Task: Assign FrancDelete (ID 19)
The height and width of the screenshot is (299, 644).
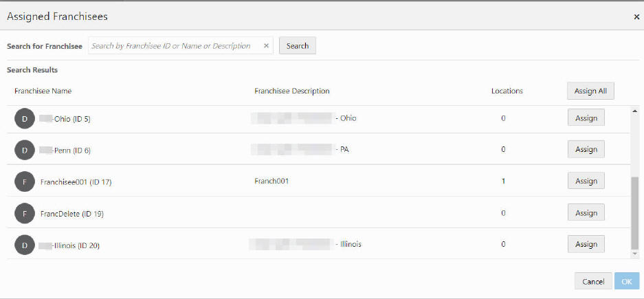Action: click(586, 213)
